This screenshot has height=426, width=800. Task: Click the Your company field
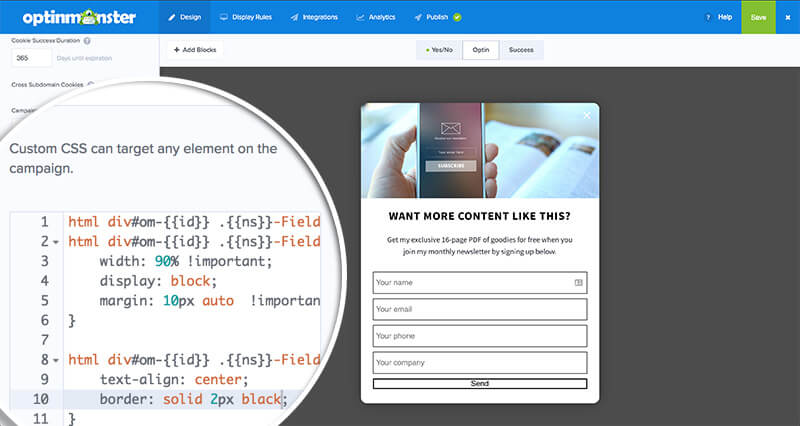pos(480,363)
